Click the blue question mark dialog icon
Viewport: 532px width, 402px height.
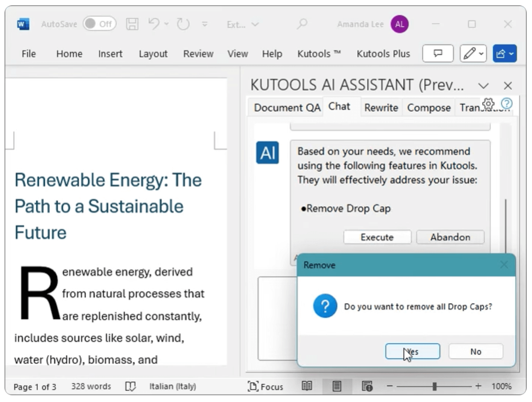pos(325,306)
